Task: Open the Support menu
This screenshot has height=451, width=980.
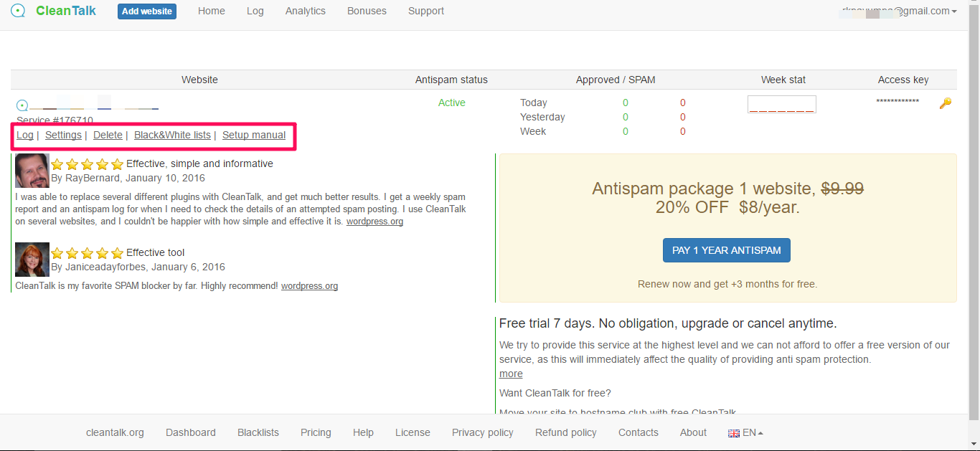Action: coord(426,11)
